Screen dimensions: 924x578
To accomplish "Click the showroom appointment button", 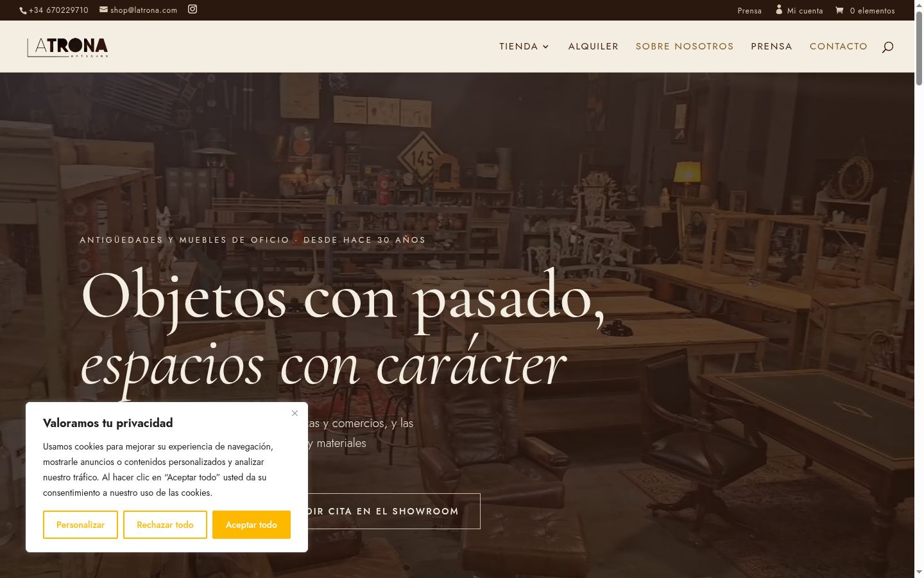I will (x=393, y=511).
